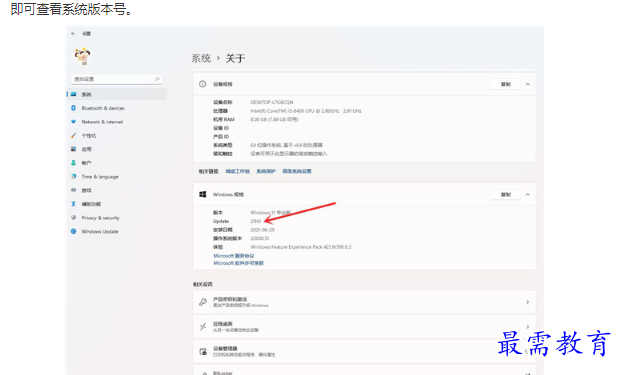The image size is (619, 375).
Task: Select the 8.00 GB RAM value
Action: point(274,119)
